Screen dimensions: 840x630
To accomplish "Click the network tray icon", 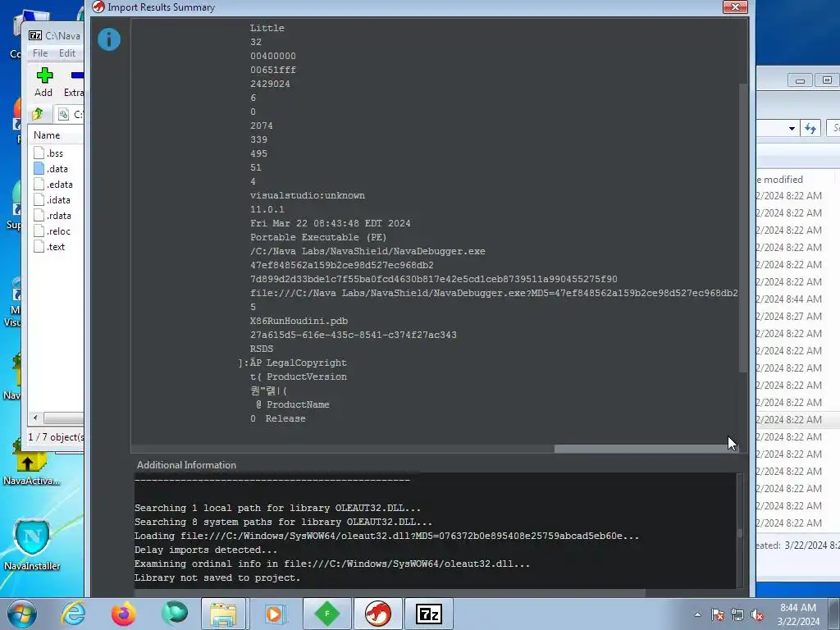I will coord(737,614).
